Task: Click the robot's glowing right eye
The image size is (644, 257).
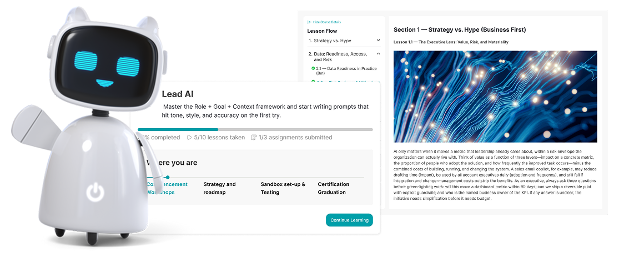Action: [x=127, y=65]
